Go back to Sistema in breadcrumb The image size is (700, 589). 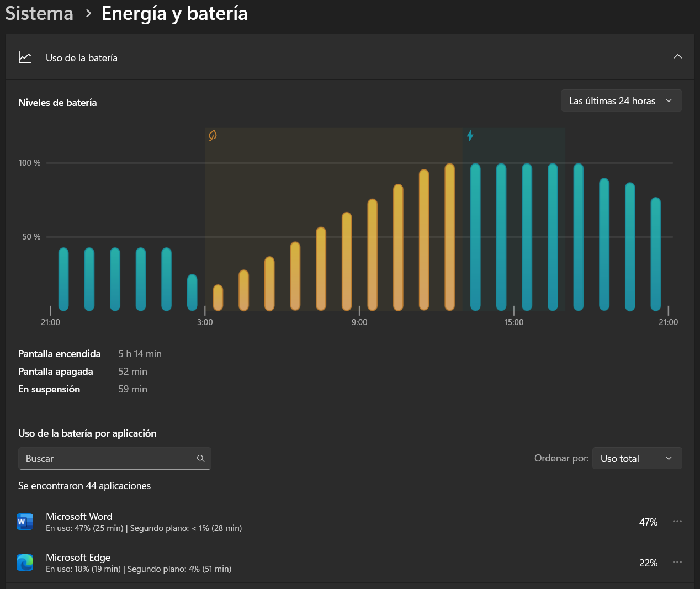pyautogui.click(x=39, y=13)
